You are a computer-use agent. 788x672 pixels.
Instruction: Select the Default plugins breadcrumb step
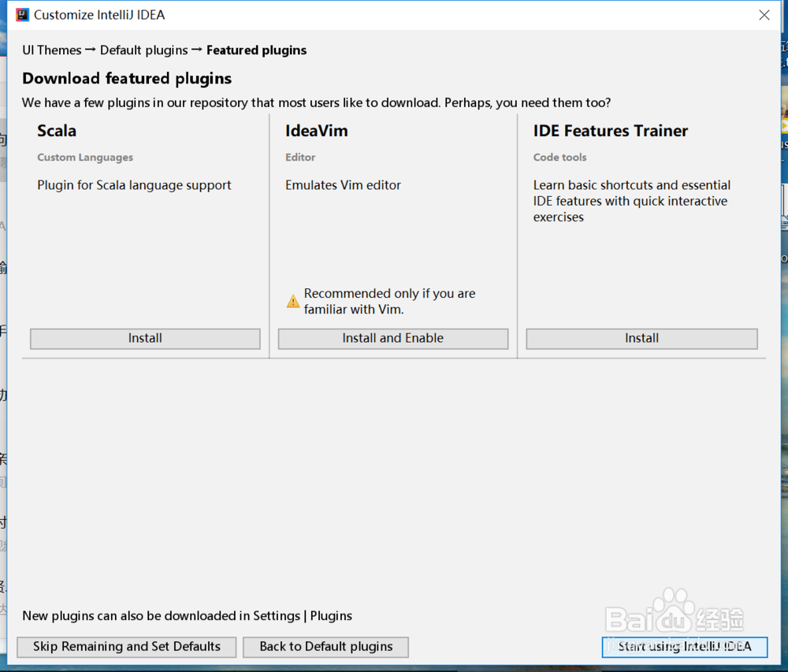143,50
